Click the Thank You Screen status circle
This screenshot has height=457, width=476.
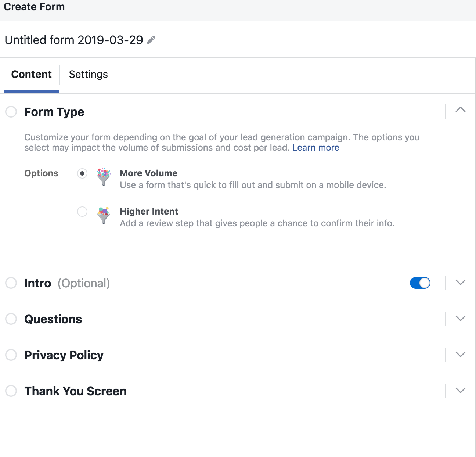[x=11, y=391]
